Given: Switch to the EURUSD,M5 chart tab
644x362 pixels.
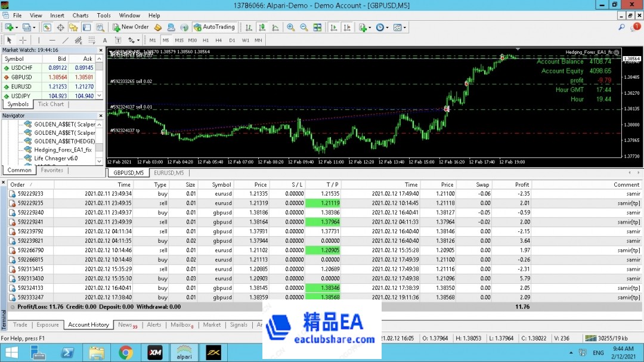Looking at the screenshot, I should tap(169, 173).
